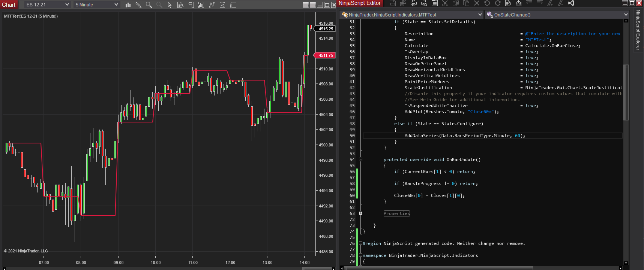The image size is (644, 270).
Task: Select the Zoom Out magnifier in Chart
Action: pos(159,5)
